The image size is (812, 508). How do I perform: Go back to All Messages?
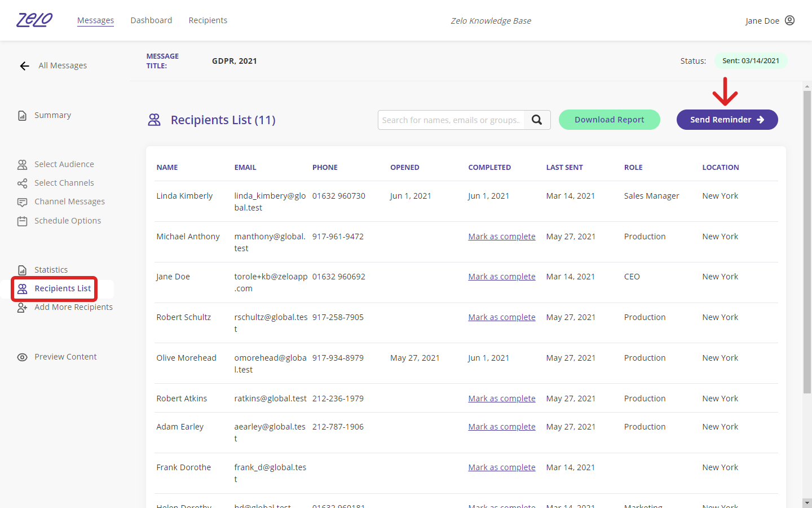[x=63, y=65]
